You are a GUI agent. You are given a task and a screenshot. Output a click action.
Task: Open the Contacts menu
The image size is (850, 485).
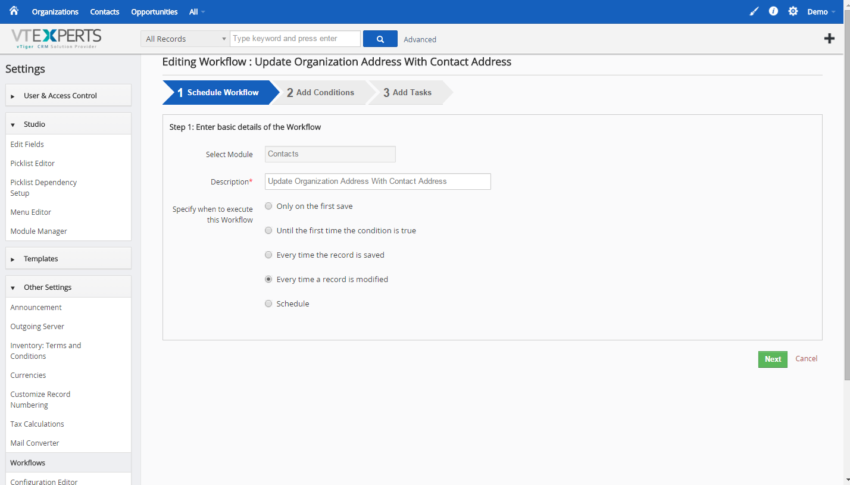pyautogui.click(x=105, y=12)
